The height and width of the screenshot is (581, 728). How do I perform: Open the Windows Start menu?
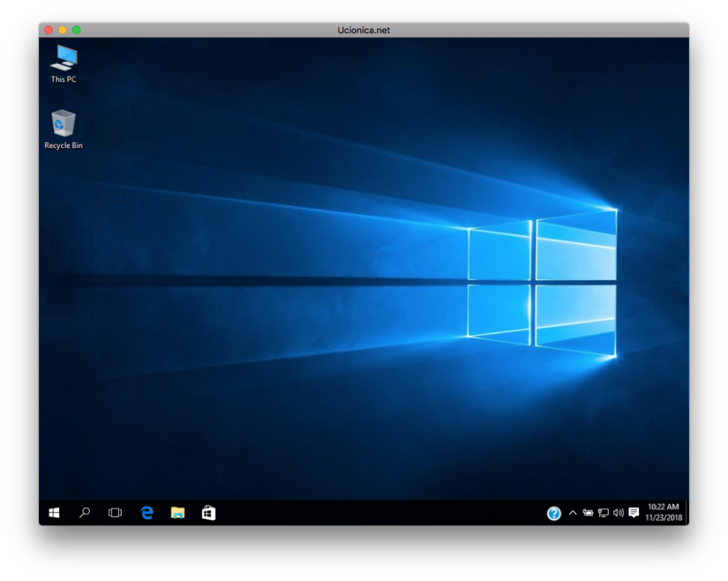(x=54, y=513)
